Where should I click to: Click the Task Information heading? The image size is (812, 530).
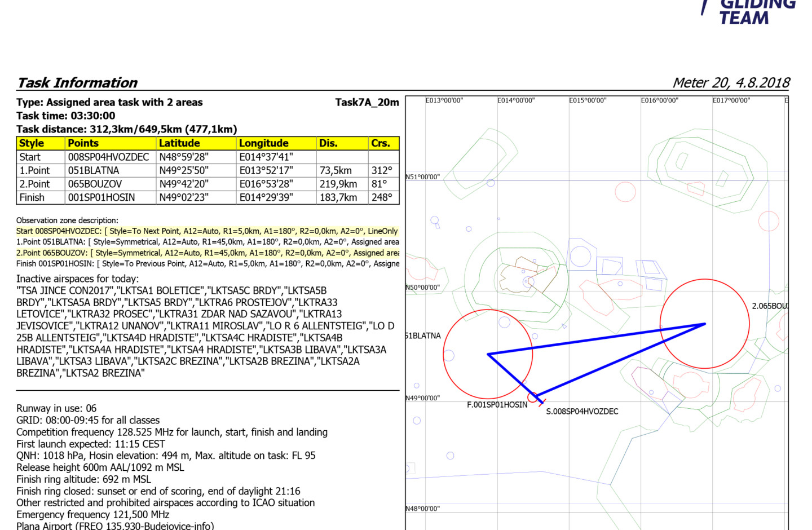[x=77, y=83]
